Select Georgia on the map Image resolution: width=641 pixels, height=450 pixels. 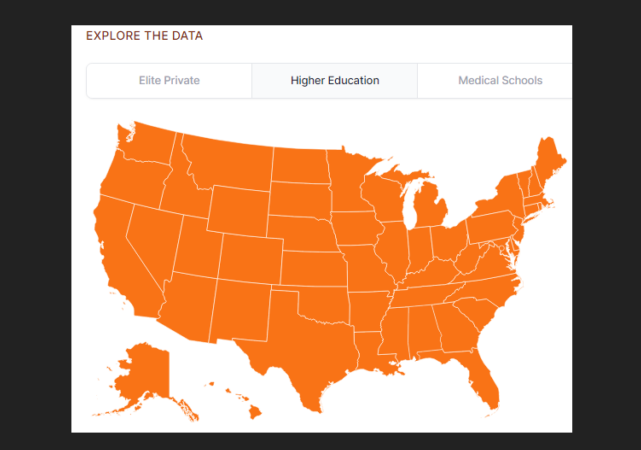coord(456,329)
